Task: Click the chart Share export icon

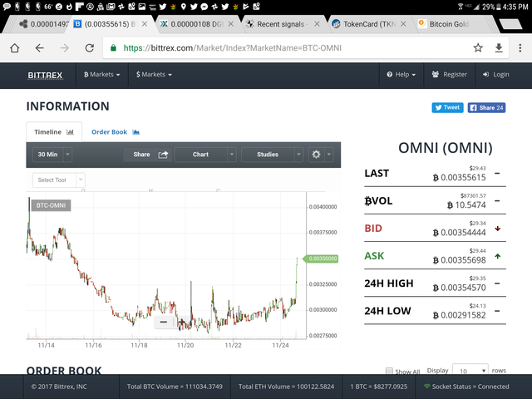Action: 163,155
